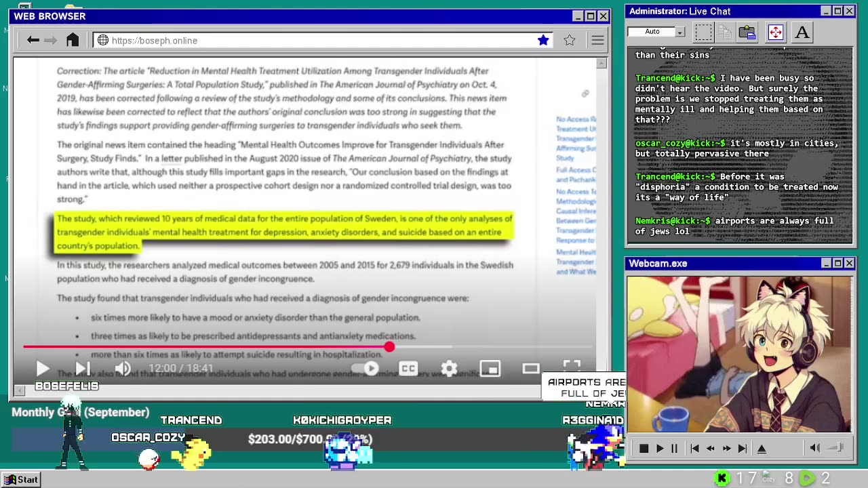This screenshot has height=488, width=868.
Task: Mute the video volume
Action: point(122,369)
